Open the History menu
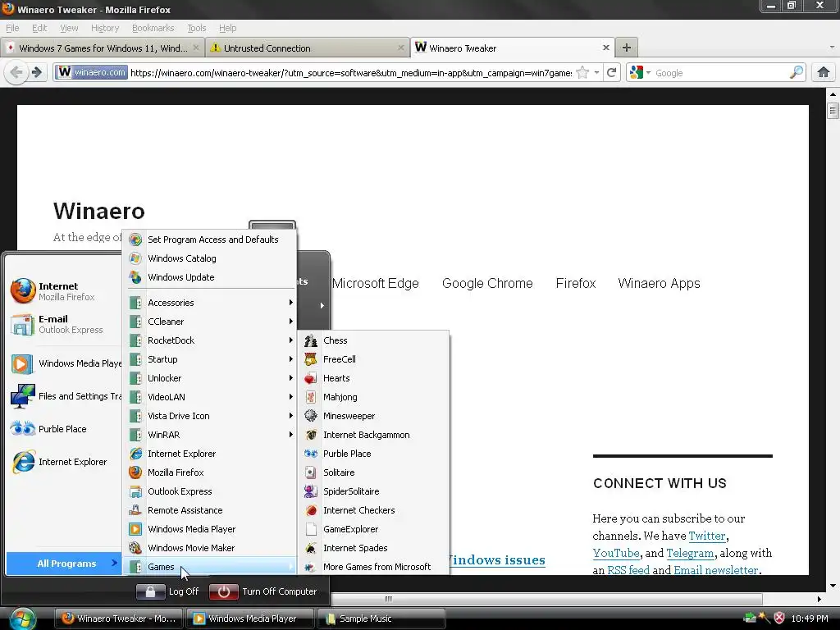The width and height of the screenshot is (840, 630). [x=105, y=28]
